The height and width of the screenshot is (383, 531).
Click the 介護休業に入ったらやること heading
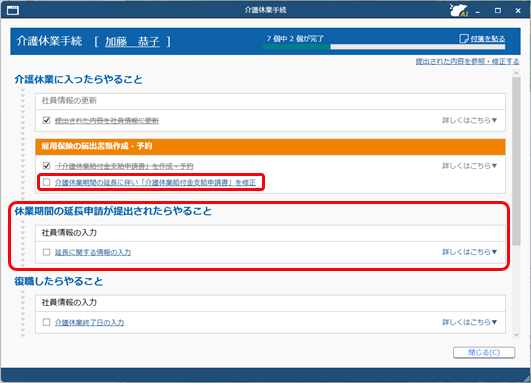click(x=78, y=80)
